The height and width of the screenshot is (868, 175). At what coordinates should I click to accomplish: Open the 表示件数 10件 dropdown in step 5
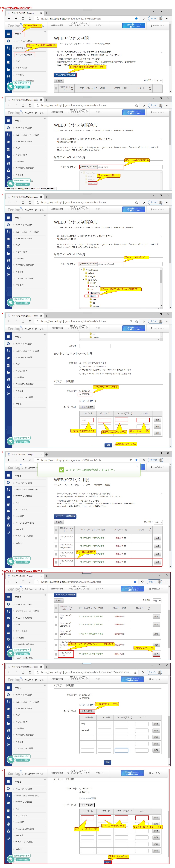[x=158, y=522]
